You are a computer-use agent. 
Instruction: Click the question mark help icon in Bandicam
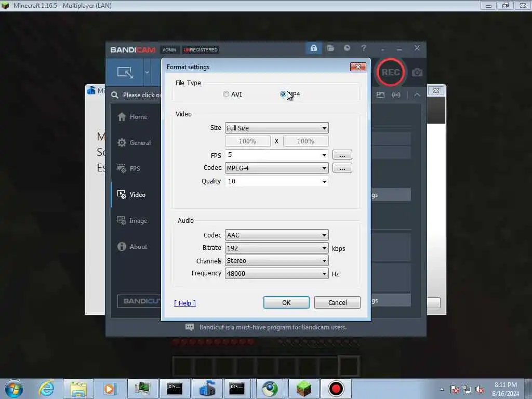click(363, 48)
